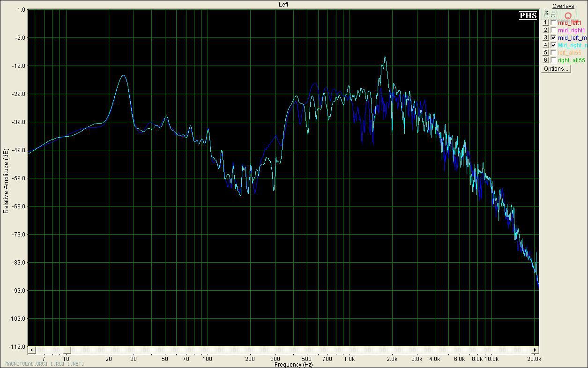Click Set button 1 for overlays
This screenshot has height=368, width=588.
546,22
